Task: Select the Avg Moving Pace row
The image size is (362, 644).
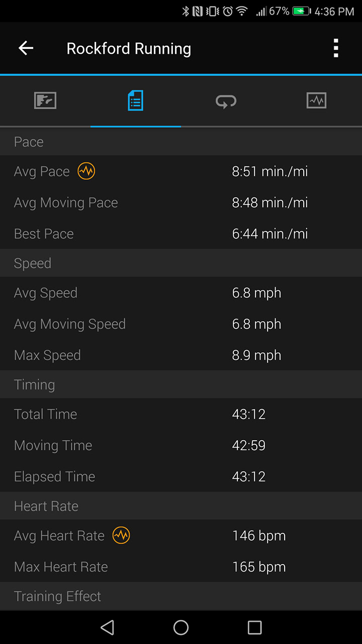Action: pos(181,203)
